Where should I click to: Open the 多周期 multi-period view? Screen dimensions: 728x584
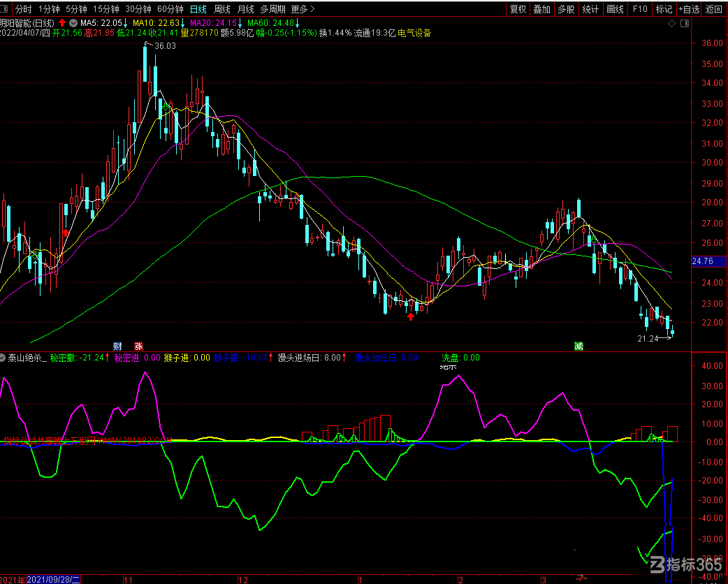click(272, 9)
